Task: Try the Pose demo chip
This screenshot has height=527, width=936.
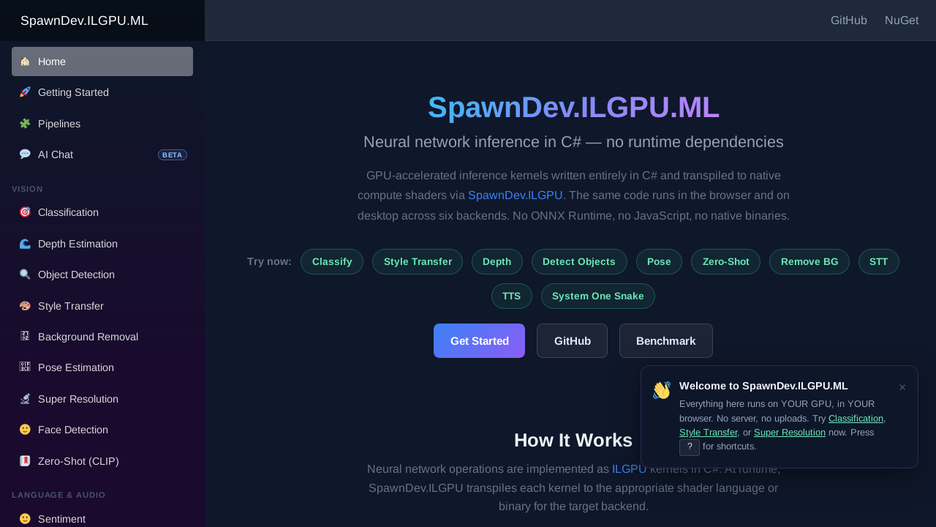Action: click(x=659, y=261)
